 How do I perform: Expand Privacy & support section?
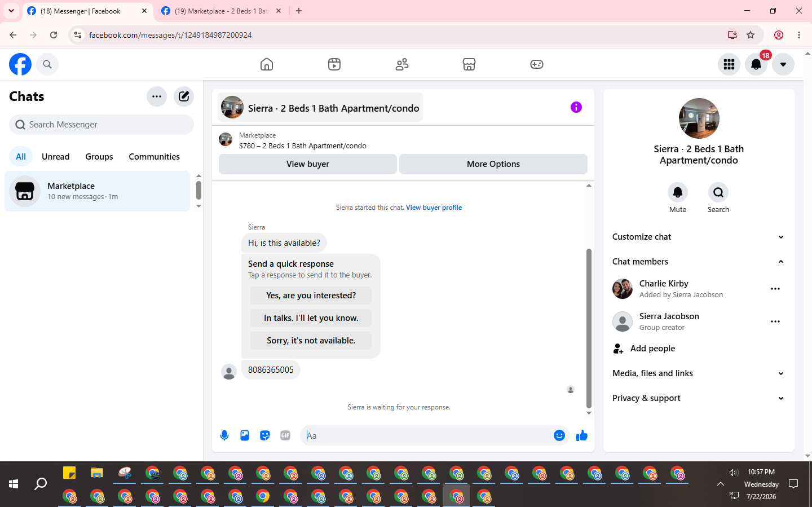(699, 398)
